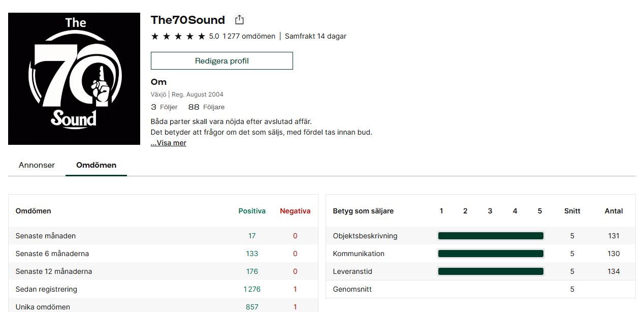View the 88 Följare list

(x=206, y=107)
